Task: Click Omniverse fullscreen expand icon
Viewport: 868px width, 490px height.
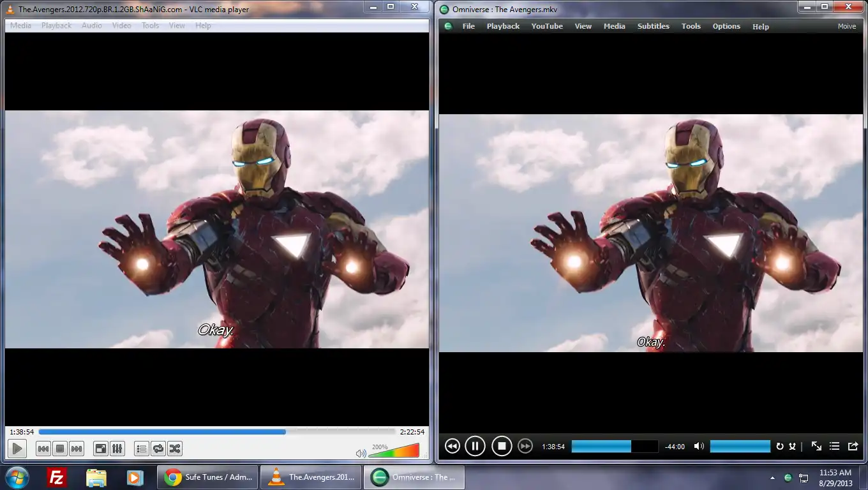Action: pyautogui.click(x=816, y=446)
